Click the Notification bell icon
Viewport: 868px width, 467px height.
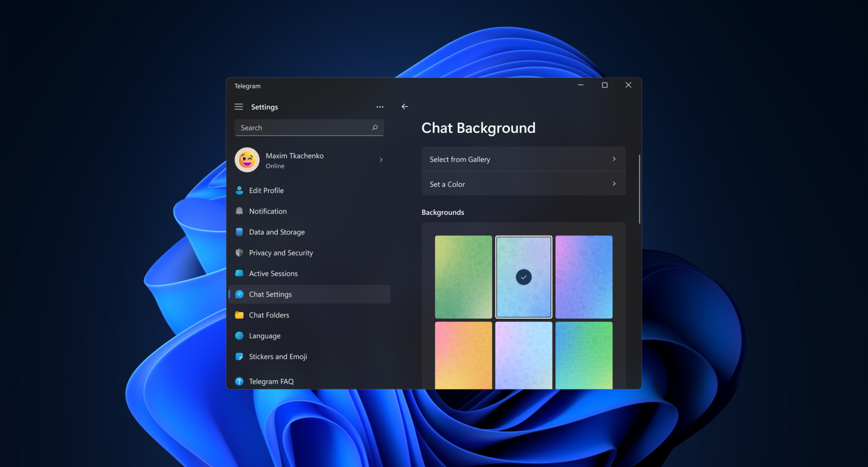(239, 211)
